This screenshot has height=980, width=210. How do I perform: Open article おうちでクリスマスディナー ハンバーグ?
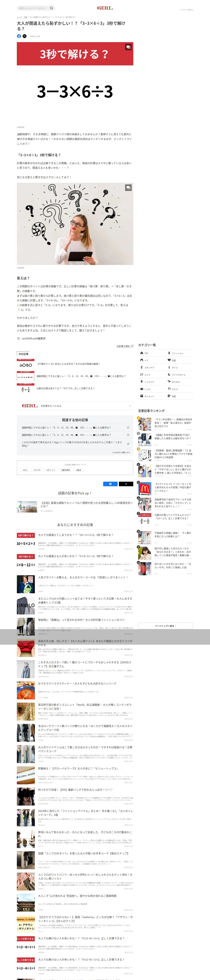point(75,690)
